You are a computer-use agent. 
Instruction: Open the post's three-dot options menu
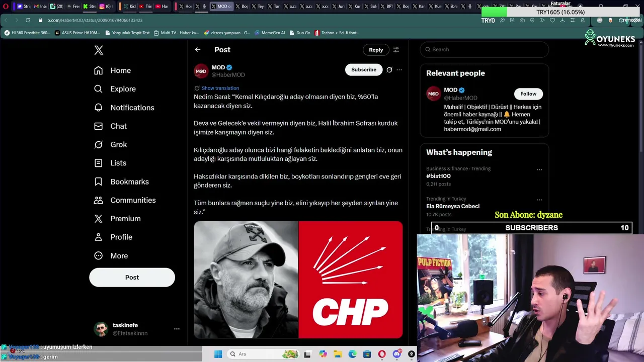pyautogui.click(x=399, y=70)
